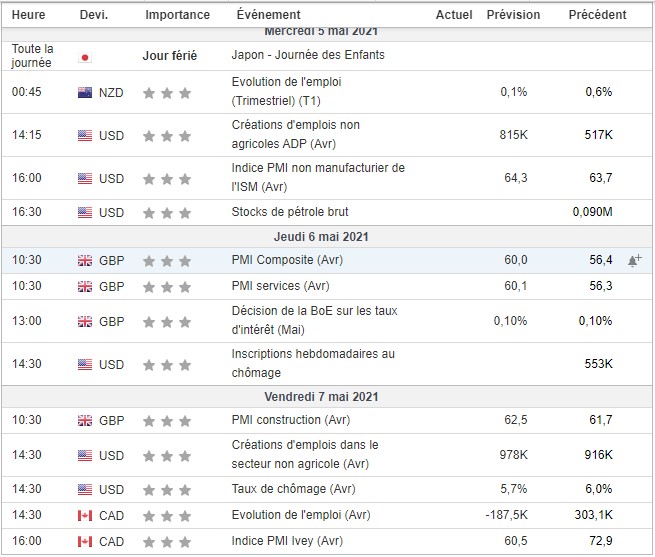Image resolution: width=655 pixels, height=557 pixels.
Task: Open the Taux de chômage (Avr) link
Action: click(x=292, y=490)
